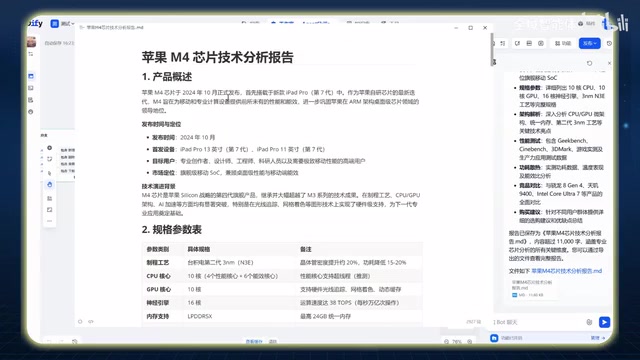Click the 目标用户 bullet line

click(x=258, y=161)
